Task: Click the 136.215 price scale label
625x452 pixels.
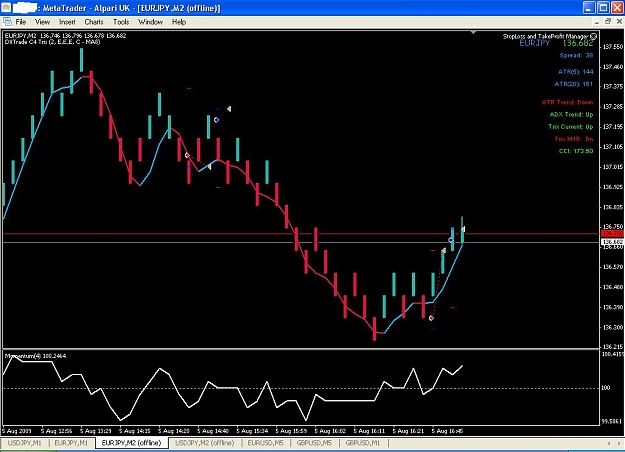Action: pyautogui.click(x=613, y=347)
